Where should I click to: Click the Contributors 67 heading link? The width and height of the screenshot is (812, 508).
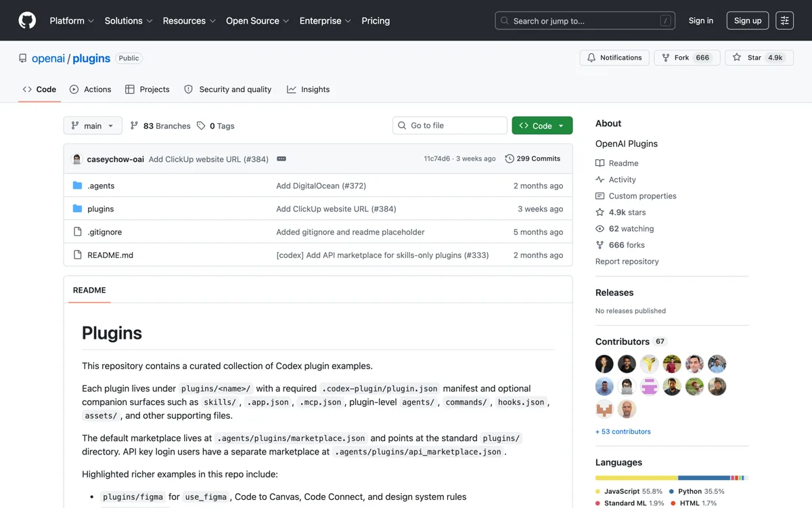tap(631, 341)
